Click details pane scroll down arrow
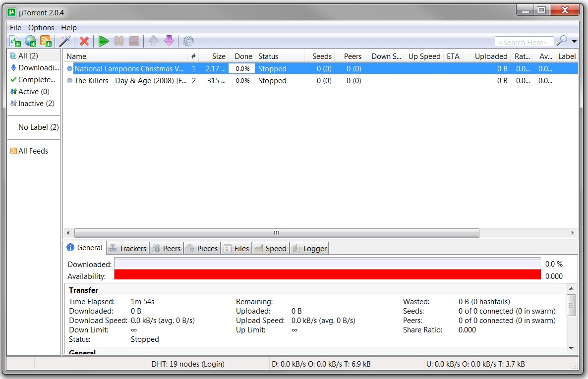Viewport: 588px width, 379px height. pyautogui.click(x=571, y=348)
